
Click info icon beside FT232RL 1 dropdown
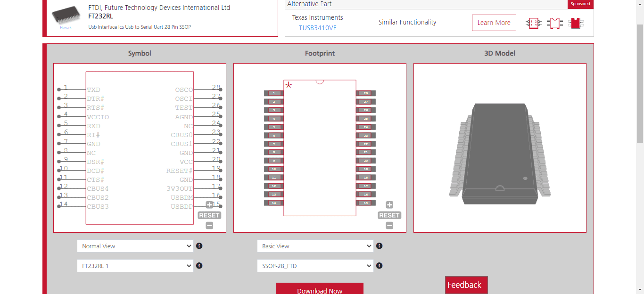199,266
